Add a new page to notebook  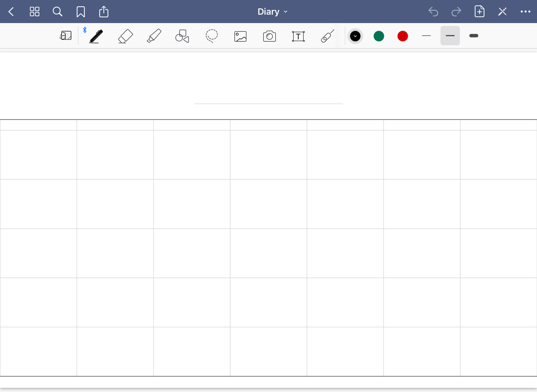coord(479,12)
